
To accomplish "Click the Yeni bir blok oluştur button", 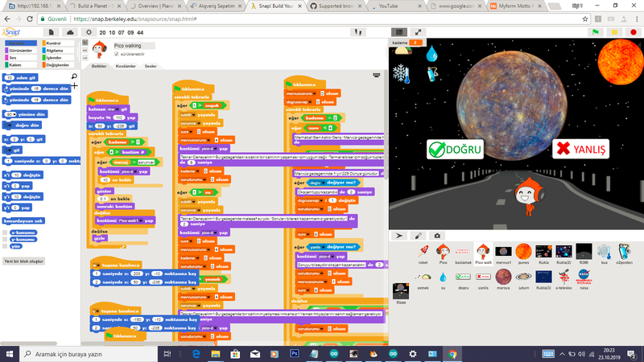I will tap(23, 261).
